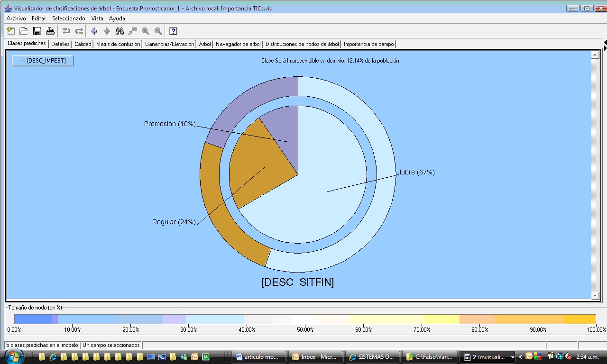Click the << [DESC_IMPEST] button
607x364 pixels.
[x=43, y=61]
